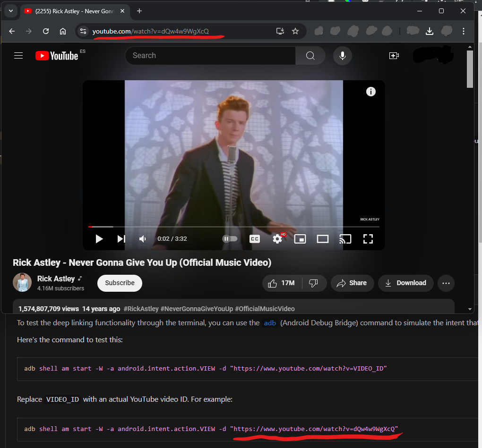Switch to theater mode

point(323,239)
